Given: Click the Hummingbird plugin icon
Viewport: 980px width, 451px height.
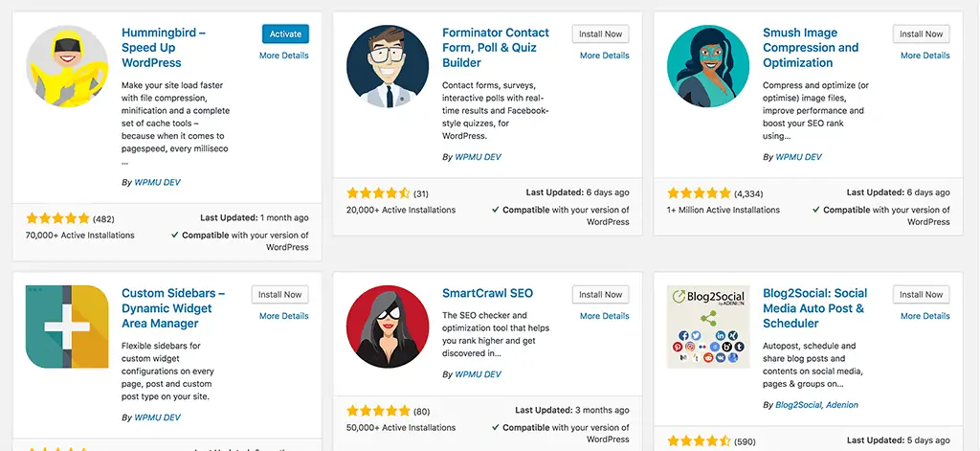Looking at the screenshot, I should [x=67, y=67].
